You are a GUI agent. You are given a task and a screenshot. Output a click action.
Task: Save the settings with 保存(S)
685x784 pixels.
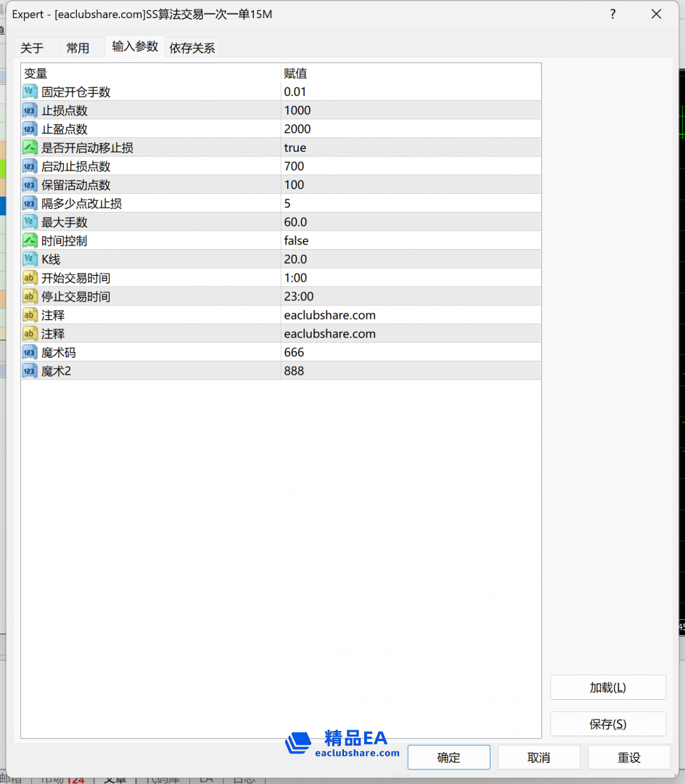[607, 724]
